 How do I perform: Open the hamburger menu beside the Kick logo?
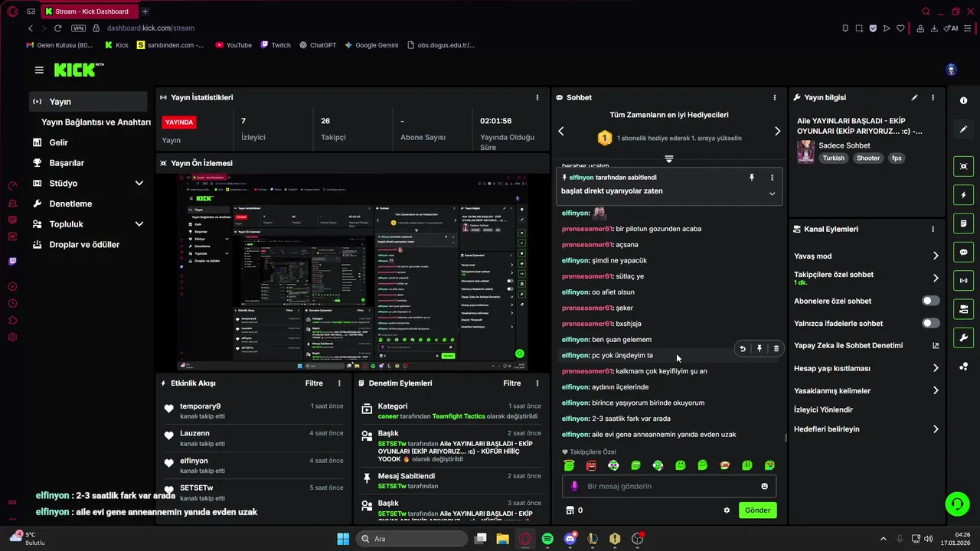(x=39, y=70)
